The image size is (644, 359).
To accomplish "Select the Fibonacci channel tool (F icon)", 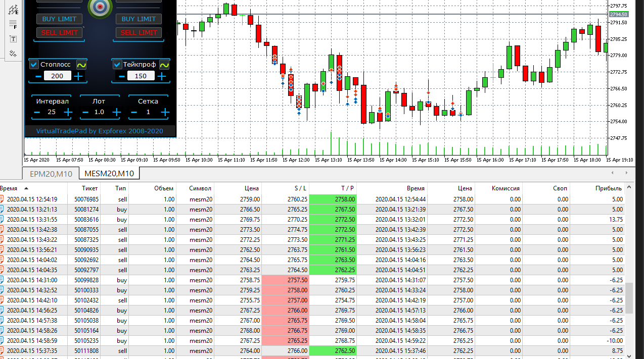I will (13, 24).
